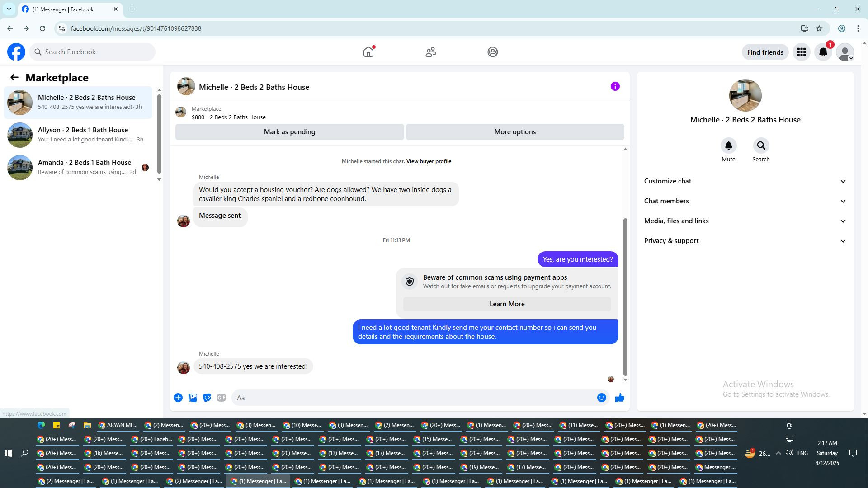Screen dimensions: 868x488
Task: Open File Explorer from the taskbar
Action: (87, 425)
